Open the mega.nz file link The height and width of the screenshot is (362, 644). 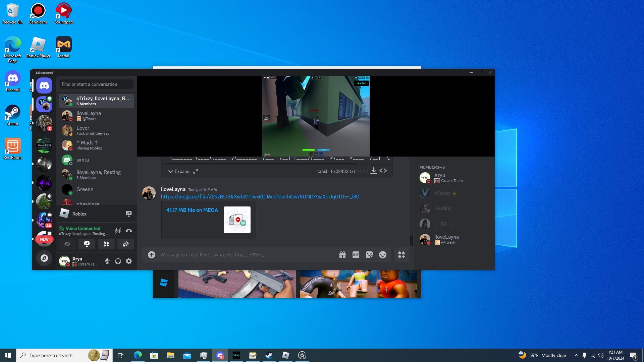click(x=260, y=197)
